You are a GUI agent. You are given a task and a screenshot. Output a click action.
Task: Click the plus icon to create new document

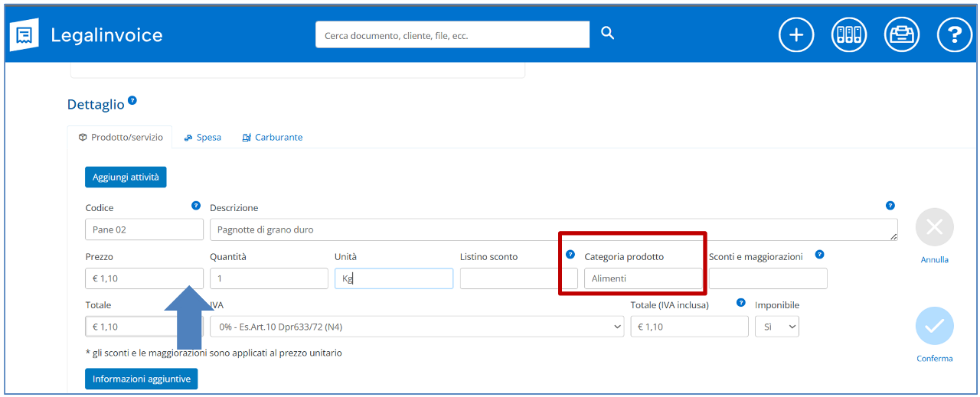796,35
